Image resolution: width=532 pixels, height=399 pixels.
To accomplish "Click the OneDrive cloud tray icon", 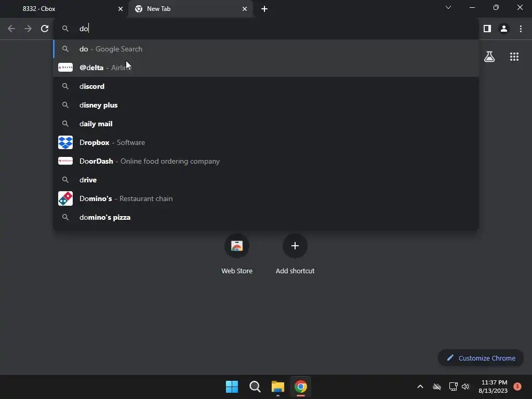I will coord(437,387).
